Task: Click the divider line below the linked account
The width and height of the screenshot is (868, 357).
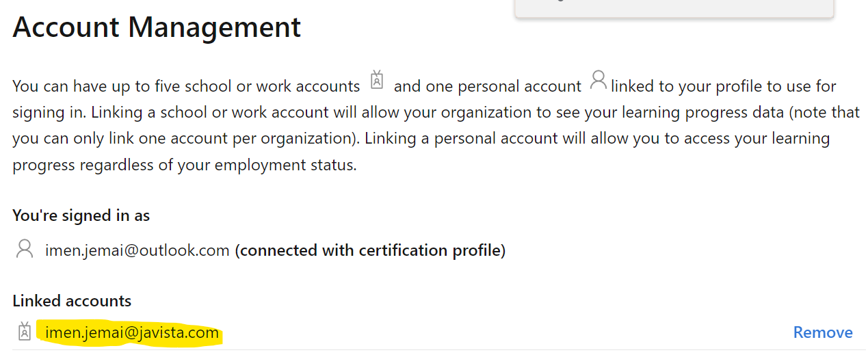Action: tap(434, 349)
